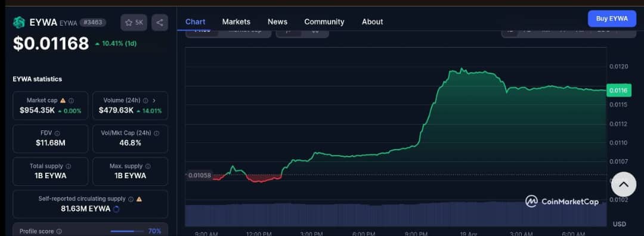This screenshot has width=644, height=236.
Task: Click the USD currency label on chart
Action: 620,224
